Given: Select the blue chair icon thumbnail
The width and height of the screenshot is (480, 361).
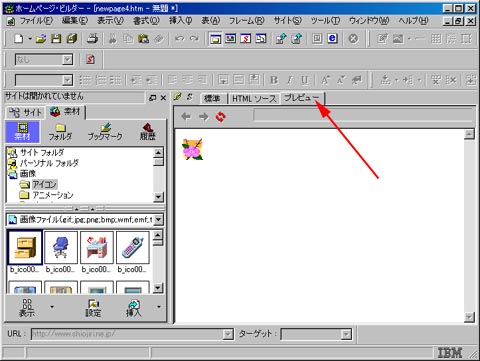Looking at the screenshot, I should click(61, 247).
